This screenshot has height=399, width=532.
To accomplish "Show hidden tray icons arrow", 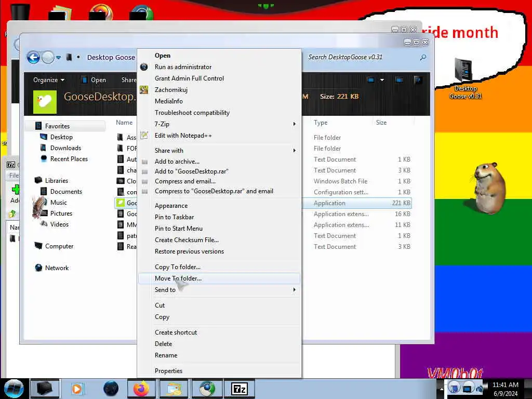I will 442,389.
